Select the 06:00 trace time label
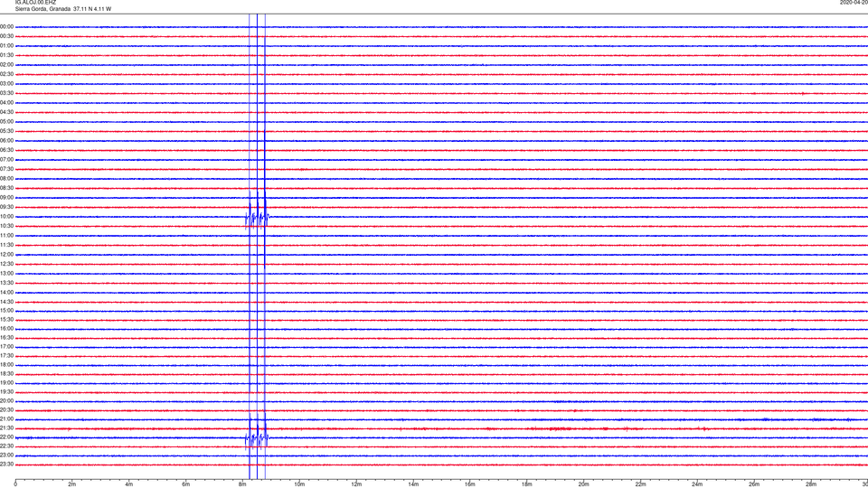This screenshot has height=488, width=868. click(6, 141)
